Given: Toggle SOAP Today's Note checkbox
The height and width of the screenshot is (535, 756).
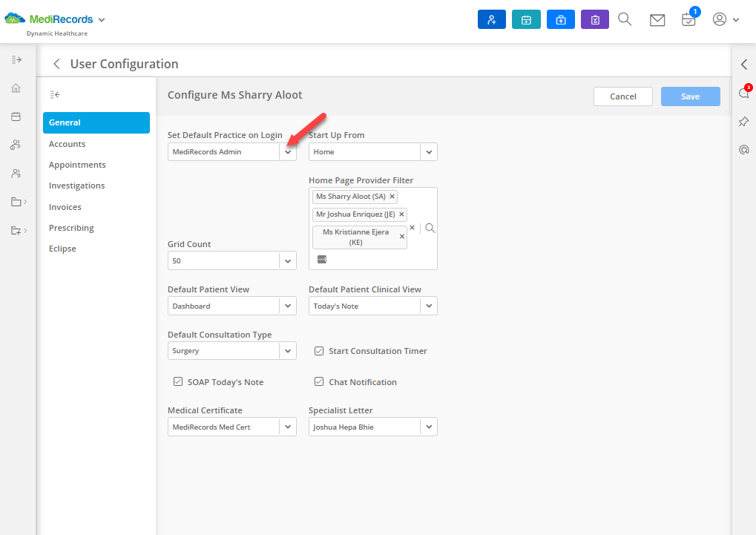Looking at the screenshot, I should click(178, 382).
